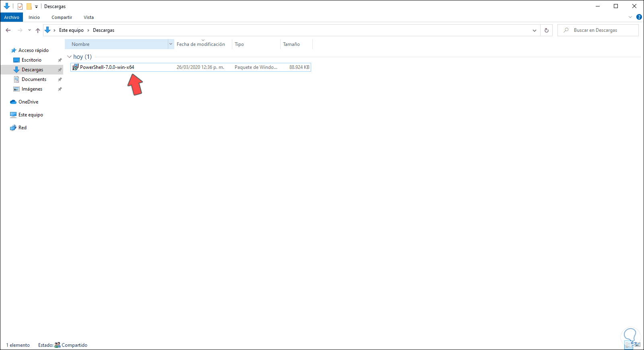Refresh the Descargas folder
Screen dimensions: 644x350
(x=547, y=30)
